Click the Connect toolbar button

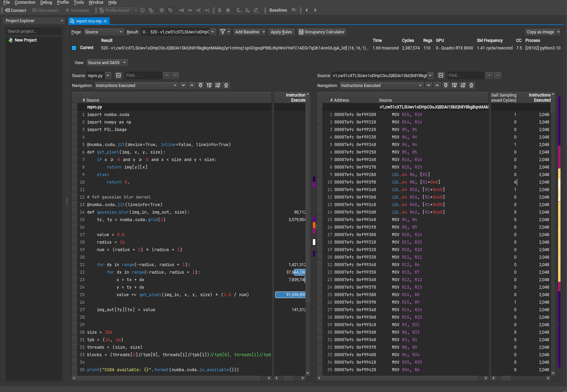[x=16, y=10]
